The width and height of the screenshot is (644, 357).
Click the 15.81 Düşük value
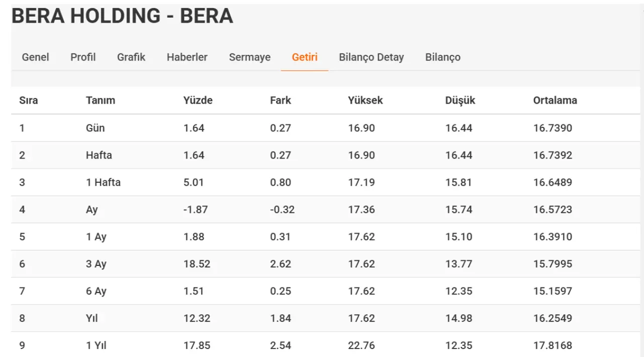click(458, 182)
